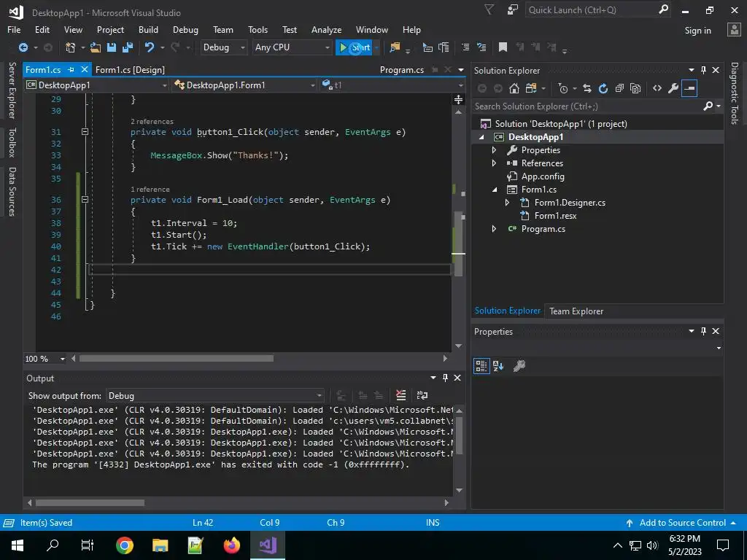Open the Debug menu

(185, 29)
